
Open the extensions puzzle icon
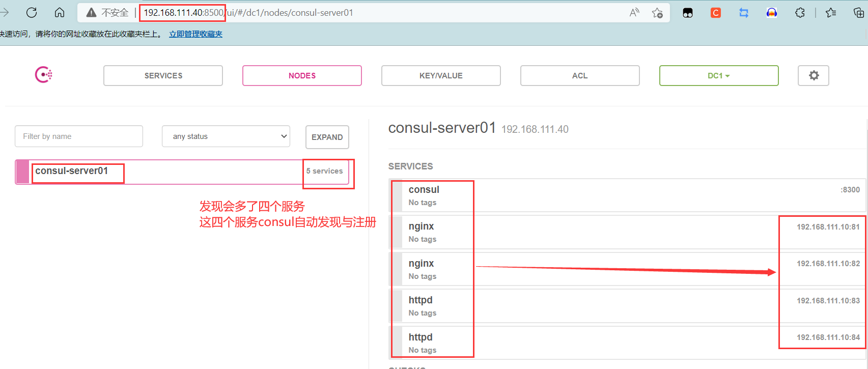[800, 13]
